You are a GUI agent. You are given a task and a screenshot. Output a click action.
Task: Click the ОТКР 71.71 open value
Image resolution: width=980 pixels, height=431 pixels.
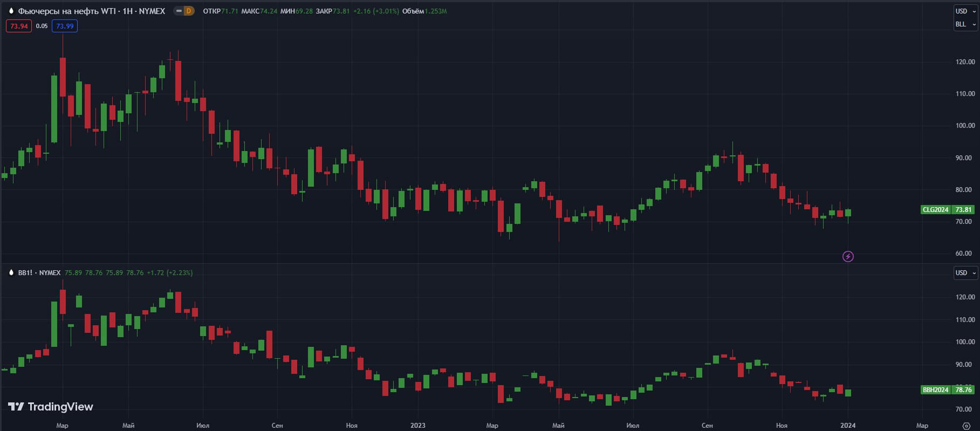(221, 11)
